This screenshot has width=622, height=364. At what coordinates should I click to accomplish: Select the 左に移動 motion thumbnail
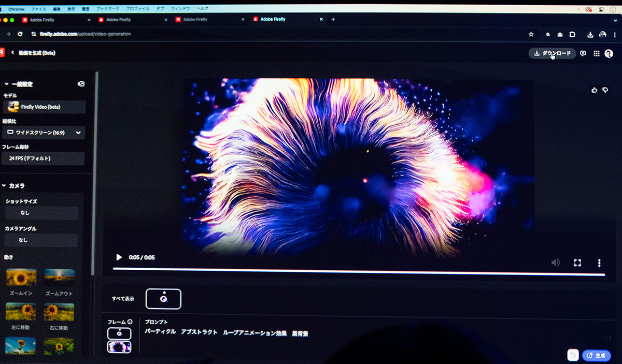[21, 312]
